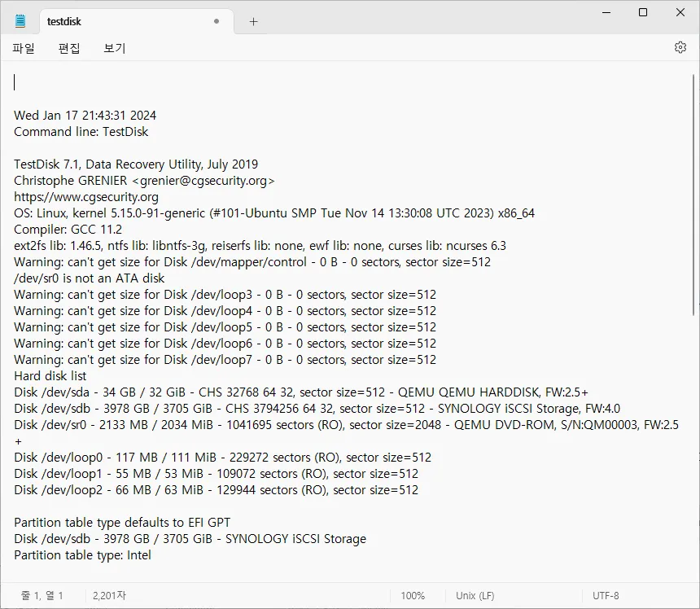Open Notepad settings via gear icon

[x=680, y=47]
